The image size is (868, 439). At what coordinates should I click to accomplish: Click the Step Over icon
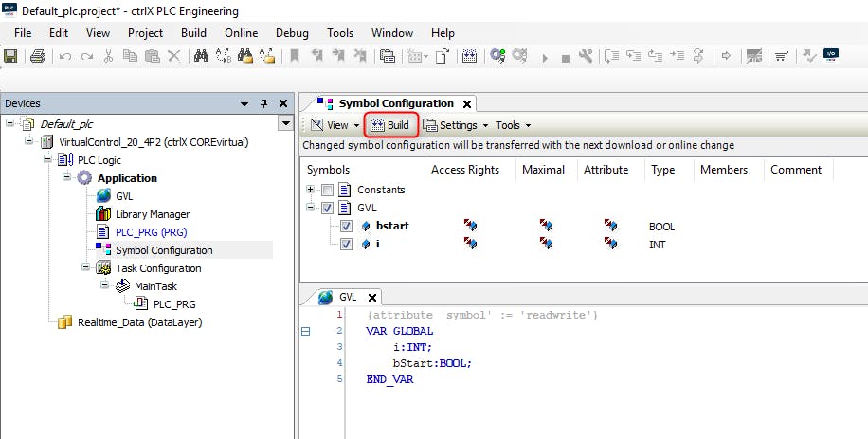click(611, 56)
